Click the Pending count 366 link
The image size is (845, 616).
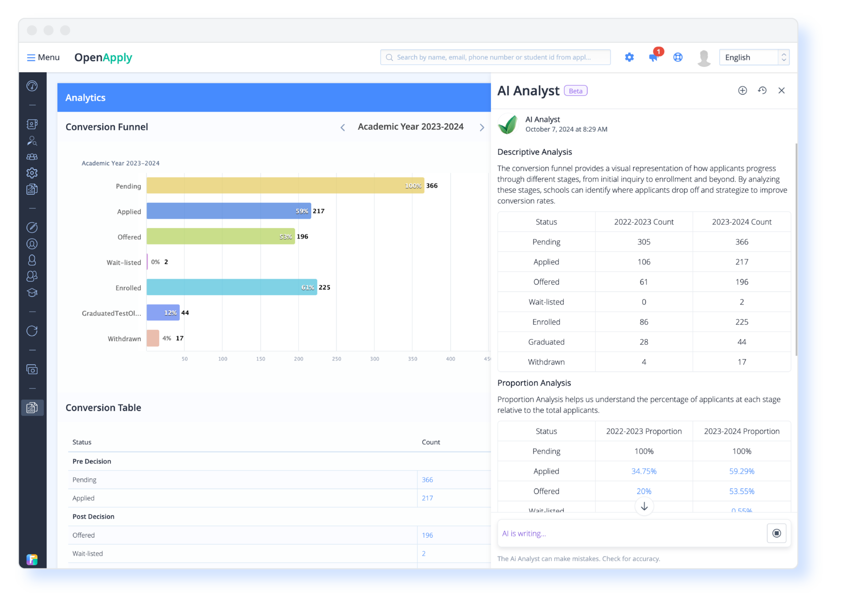tap(427, 479)
